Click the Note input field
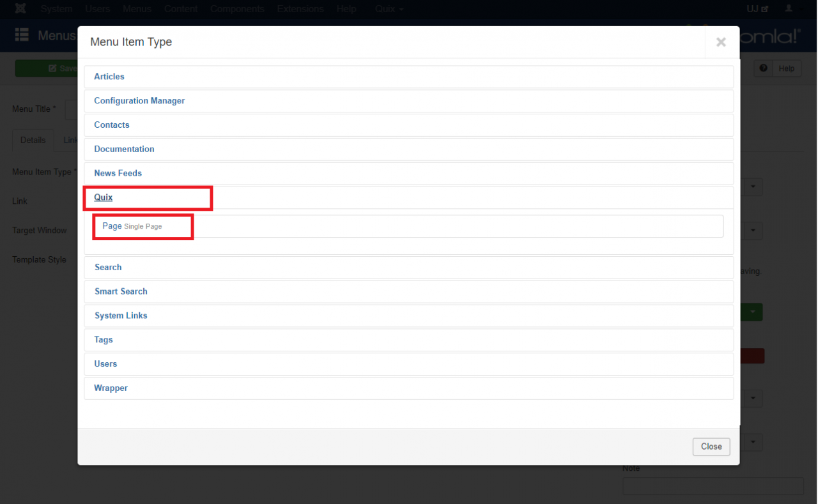This screenshot has height=504, width=818. click(x=713, y=486)
